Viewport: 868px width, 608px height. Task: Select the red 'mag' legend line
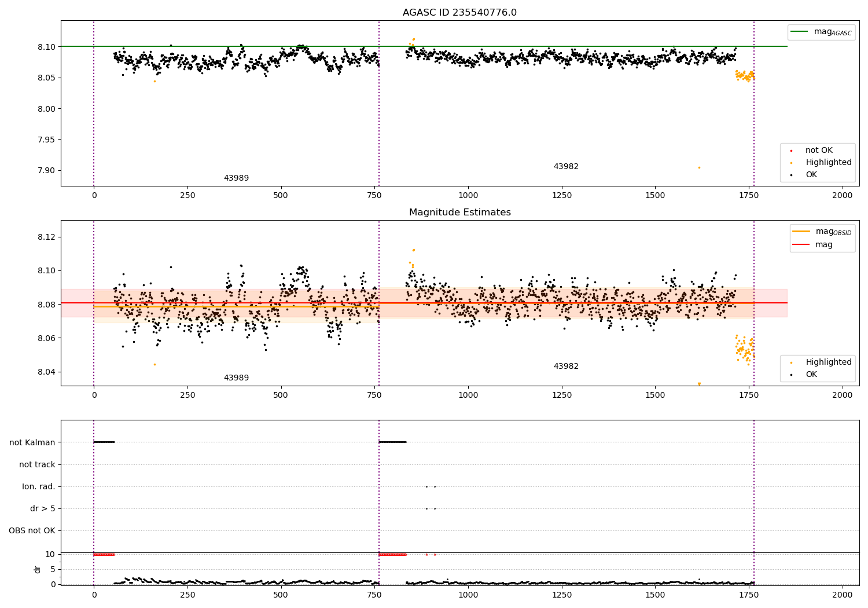click(801, 245)
